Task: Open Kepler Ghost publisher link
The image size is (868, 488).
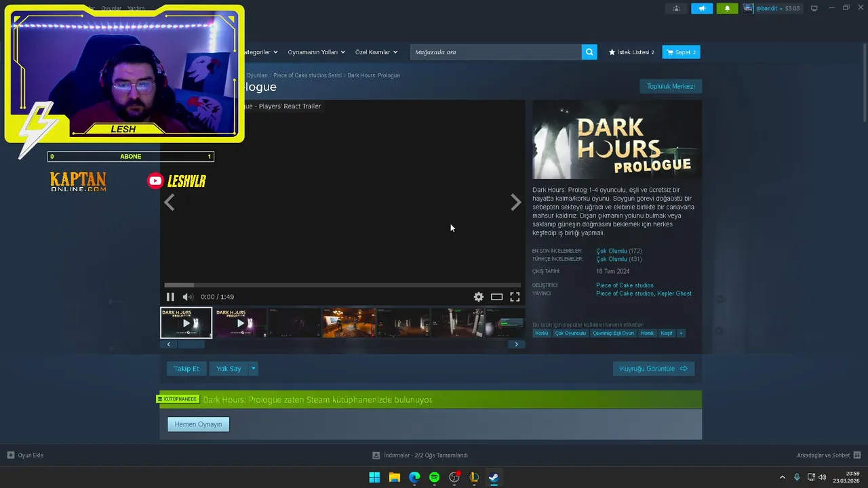Action: click(x=674, y=293)
